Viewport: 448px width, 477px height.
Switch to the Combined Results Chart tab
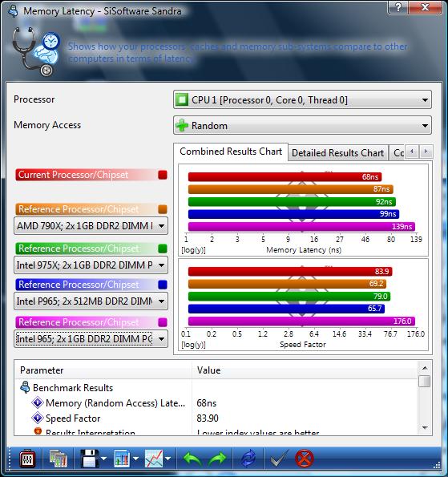[231, 152]
